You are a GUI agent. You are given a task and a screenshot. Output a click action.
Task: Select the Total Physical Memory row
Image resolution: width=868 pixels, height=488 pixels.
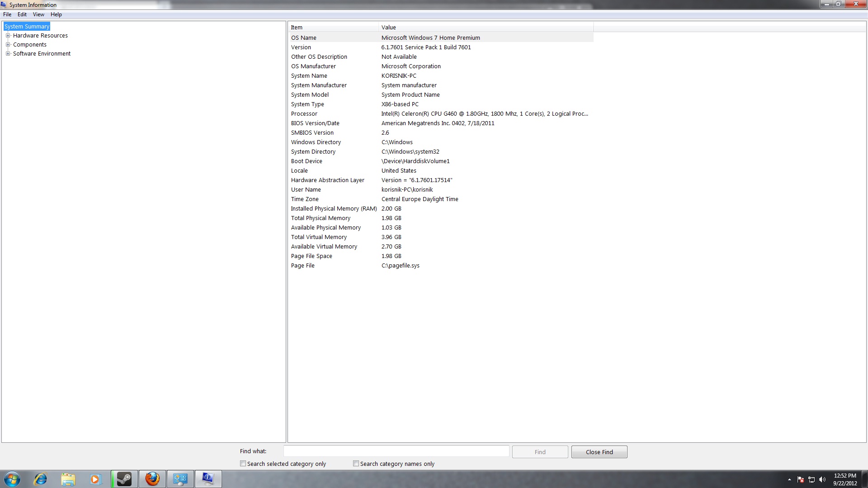pyautogui.click(x=441, y=218)
